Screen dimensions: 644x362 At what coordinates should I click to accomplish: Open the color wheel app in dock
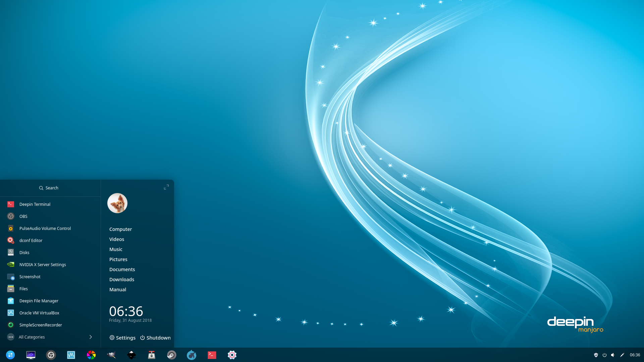click(x=91, y=355)
